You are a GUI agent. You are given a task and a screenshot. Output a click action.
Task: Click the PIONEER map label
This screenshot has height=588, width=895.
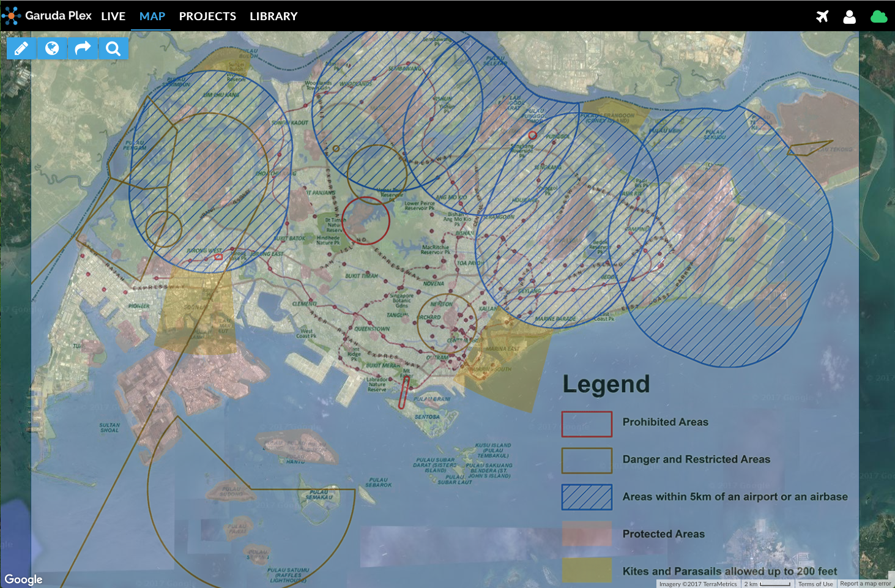[x=139, y=305]
